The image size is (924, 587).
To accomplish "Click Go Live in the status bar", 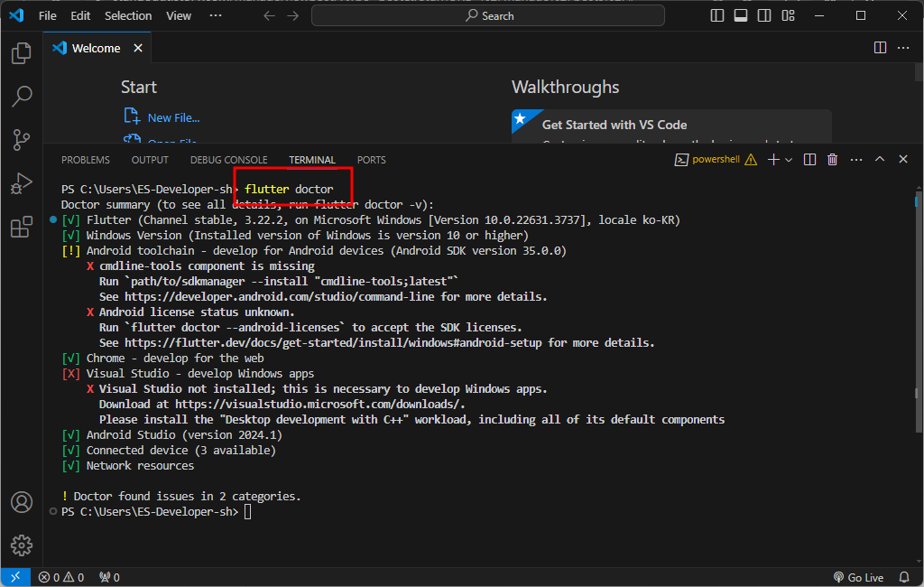I will tap(859, 578).
